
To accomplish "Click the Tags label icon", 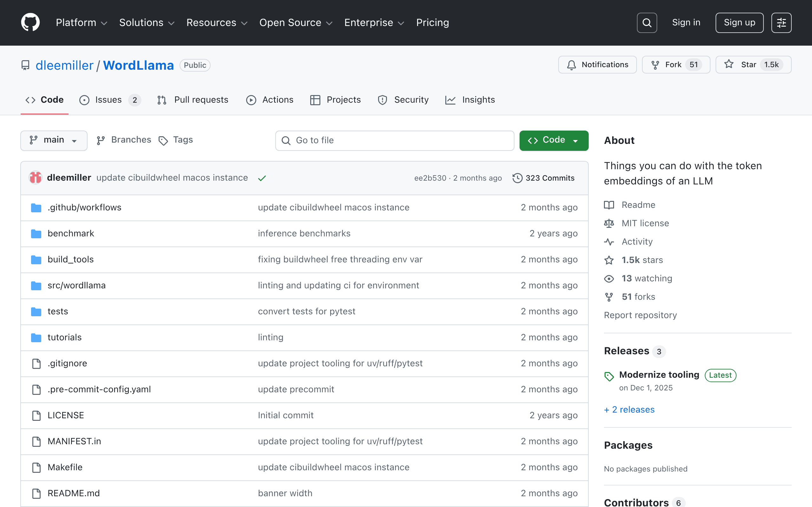I will tap(163, 140).
